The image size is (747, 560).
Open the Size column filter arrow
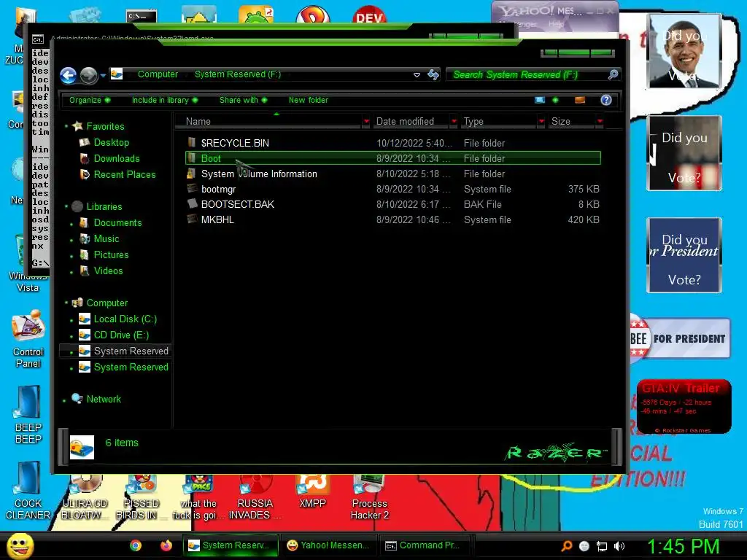pos(600,122)
